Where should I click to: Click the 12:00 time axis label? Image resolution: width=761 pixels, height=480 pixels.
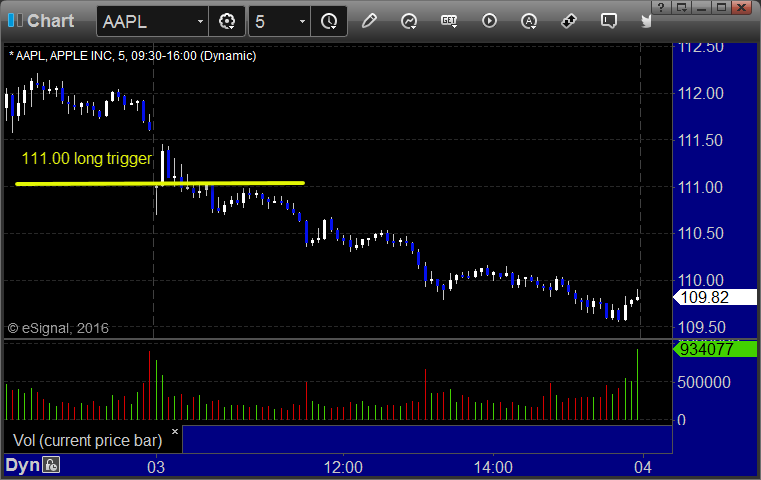(x=343, y=467)
